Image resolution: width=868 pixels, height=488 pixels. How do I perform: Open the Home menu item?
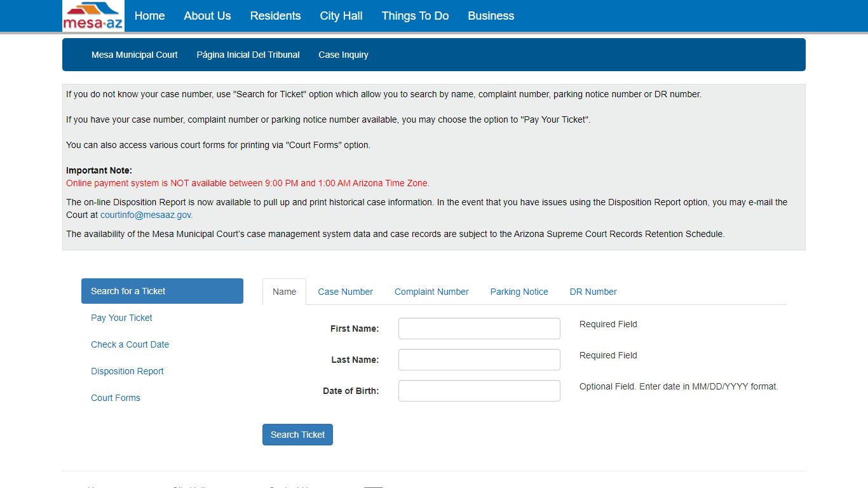[x=149, y=16]
